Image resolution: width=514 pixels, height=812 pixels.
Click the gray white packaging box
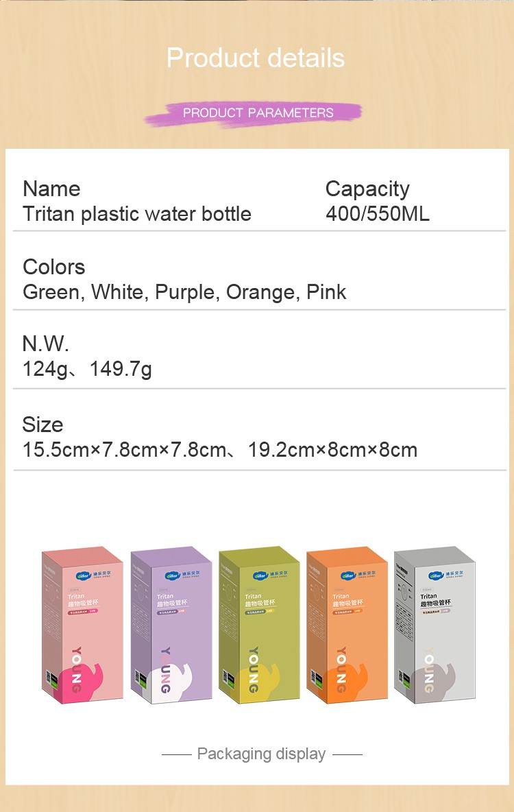(x=435, y=625)
